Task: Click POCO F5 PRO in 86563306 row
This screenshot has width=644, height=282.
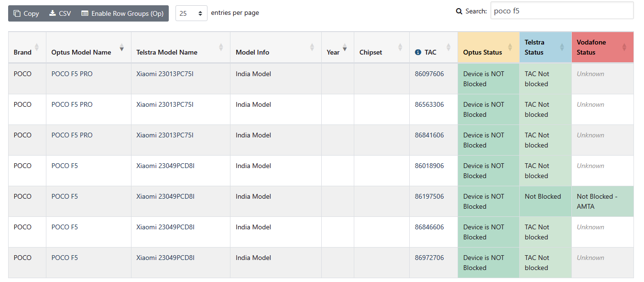Action: coord(72,104)
